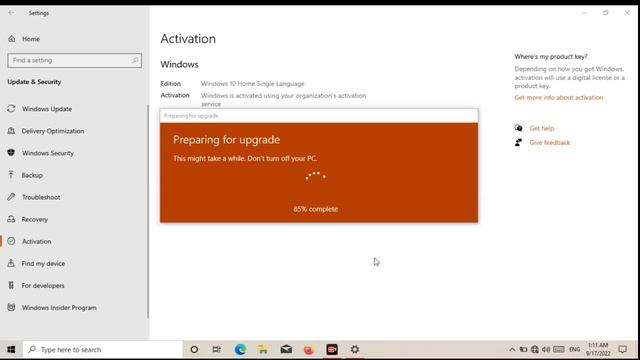Click the Troubleshoot wrench icon
640x360 pixels.
11,197
